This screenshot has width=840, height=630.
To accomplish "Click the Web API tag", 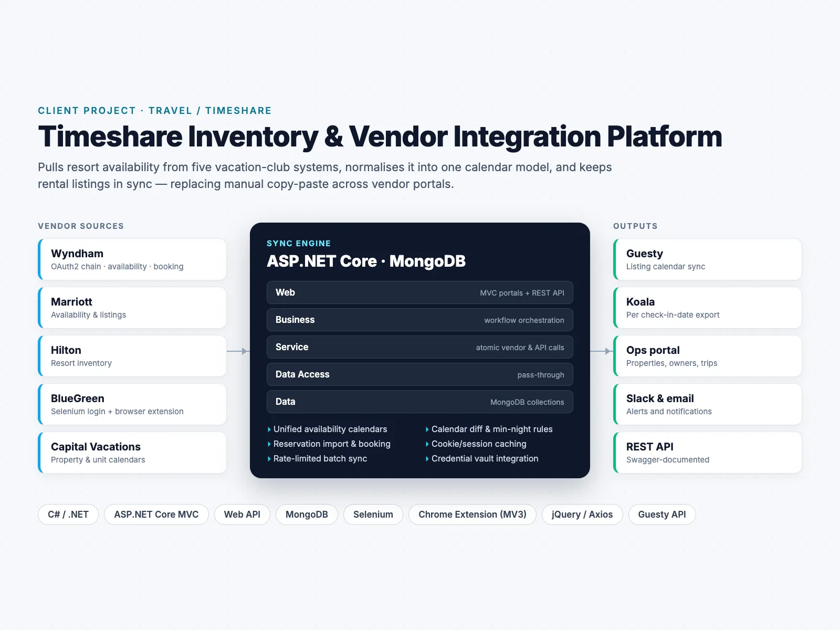I will (242, 514).
